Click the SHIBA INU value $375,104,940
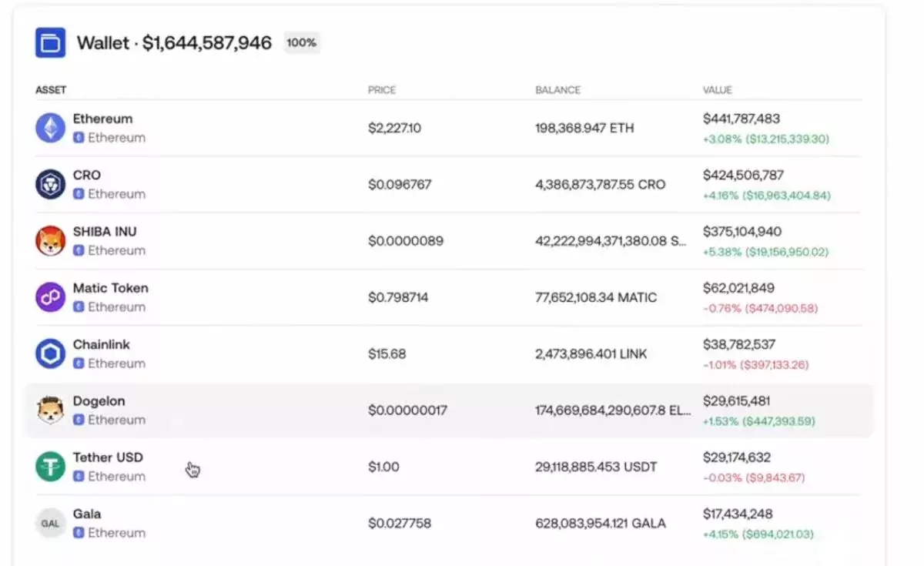Viewport: 924px width, 566px height. tap(742, 231)
